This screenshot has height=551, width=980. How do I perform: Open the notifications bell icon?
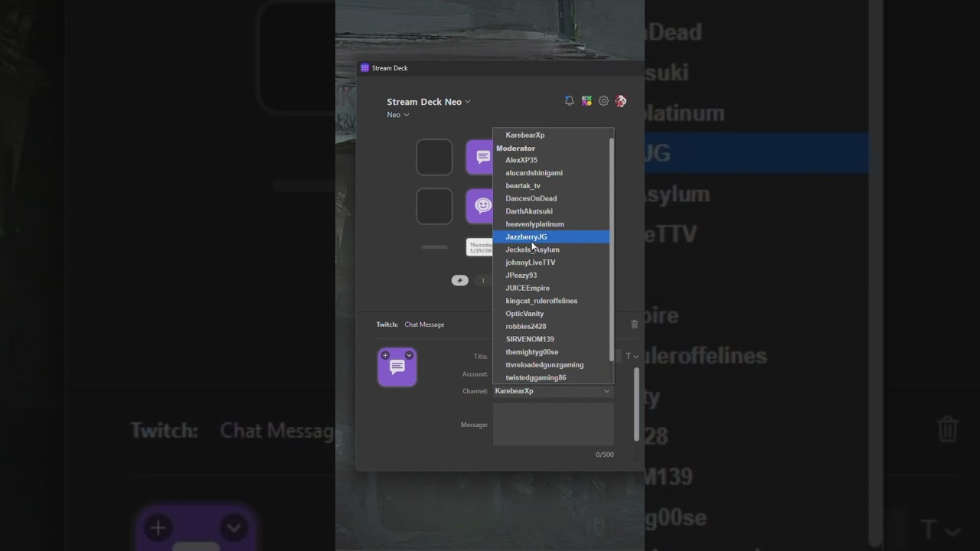(569, 101)
